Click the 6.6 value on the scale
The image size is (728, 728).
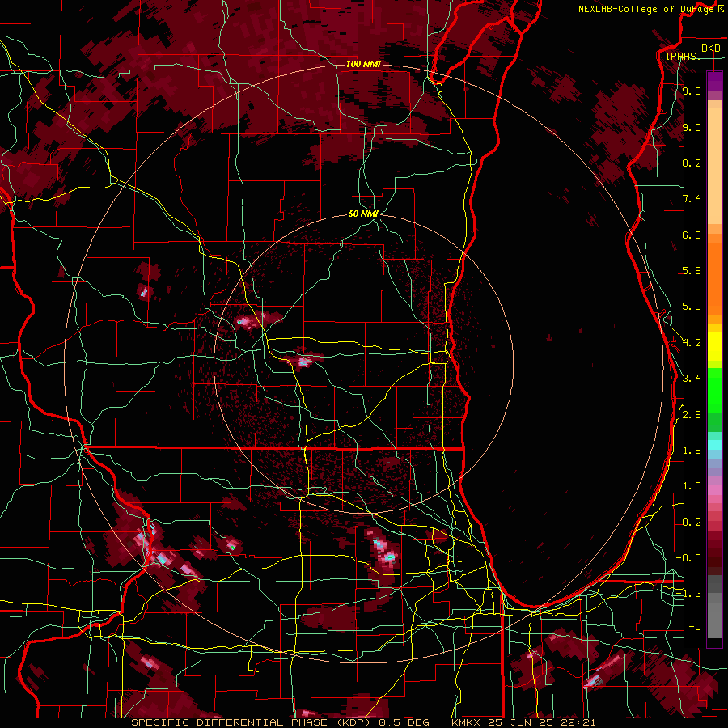tap(692, 235)
